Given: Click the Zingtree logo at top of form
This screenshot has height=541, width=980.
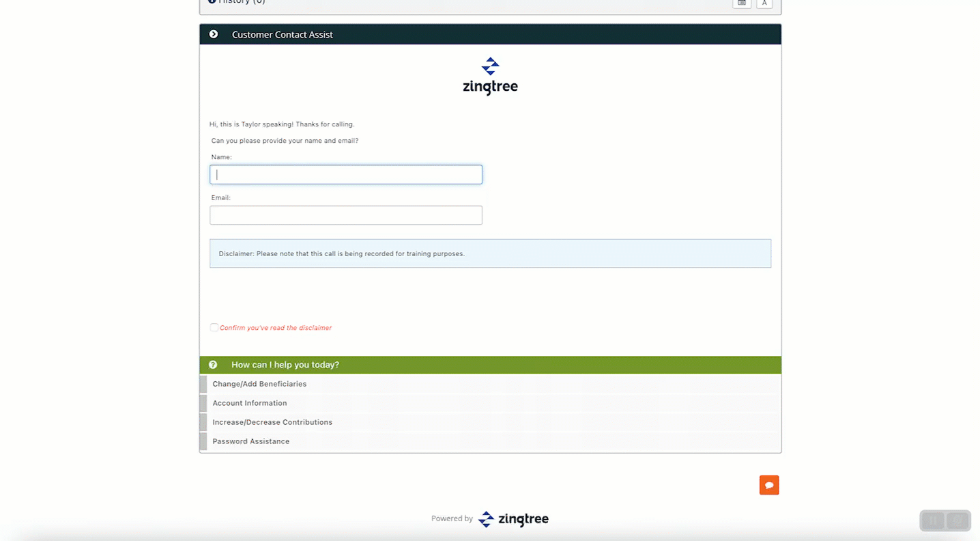Looking at the screenshot, I should [490, 76].
